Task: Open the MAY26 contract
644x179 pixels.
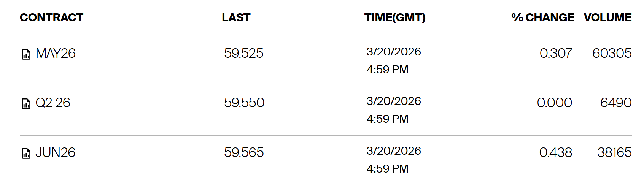Action: (x=56, y=53)
